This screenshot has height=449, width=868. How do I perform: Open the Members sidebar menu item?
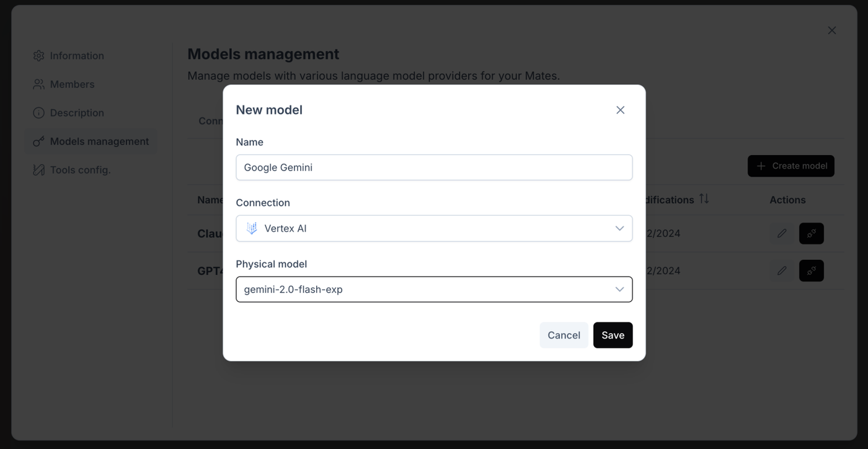pos(72,84)
